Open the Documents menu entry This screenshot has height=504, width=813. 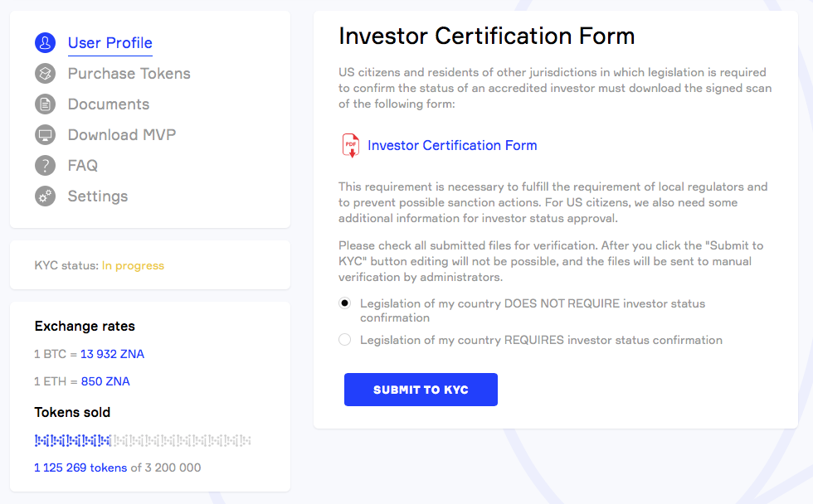(x=109, y=104)
